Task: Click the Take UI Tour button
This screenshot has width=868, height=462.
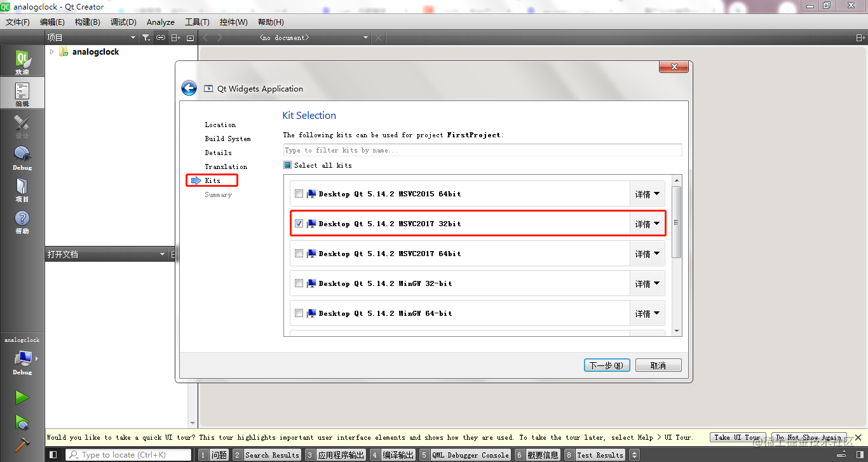Action: pyautogui.click(x=737, y=437)
